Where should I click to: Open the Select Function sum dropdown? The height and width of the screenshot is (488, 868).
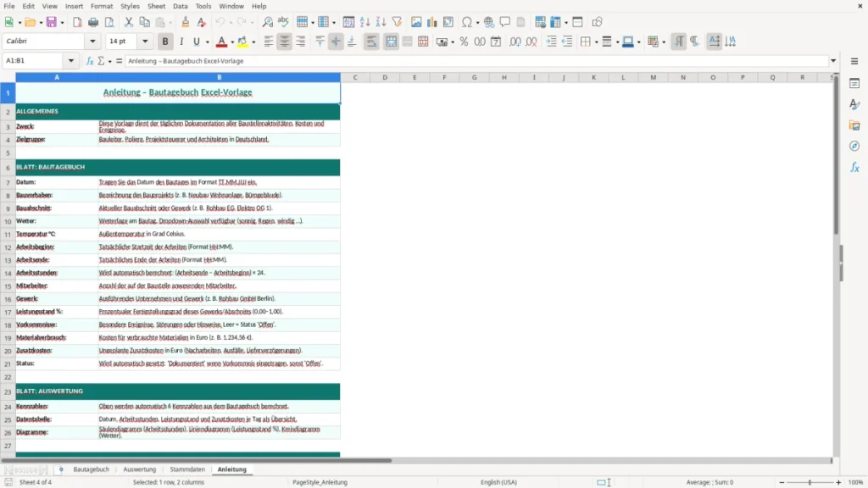coord(109,61)
